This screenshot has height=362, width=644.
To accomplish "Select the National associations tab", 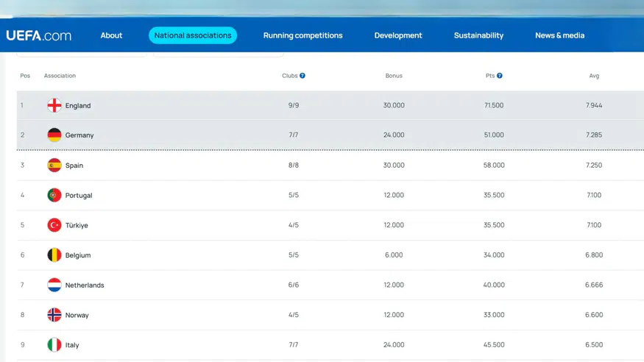I will click(193, 35).
